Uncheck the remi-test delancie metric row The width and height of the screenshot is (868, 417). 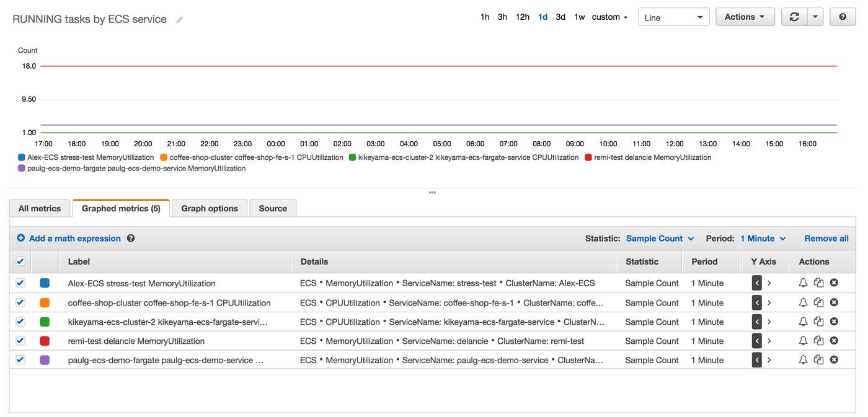point(20,340)
